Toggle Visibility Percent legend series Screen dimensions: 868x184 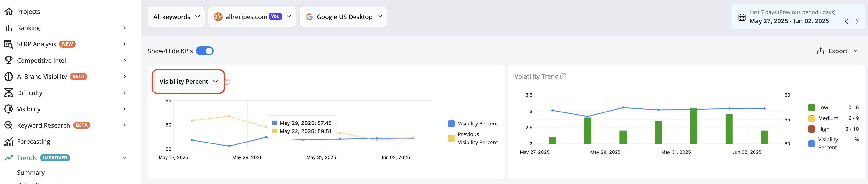(x=473, y=123)
